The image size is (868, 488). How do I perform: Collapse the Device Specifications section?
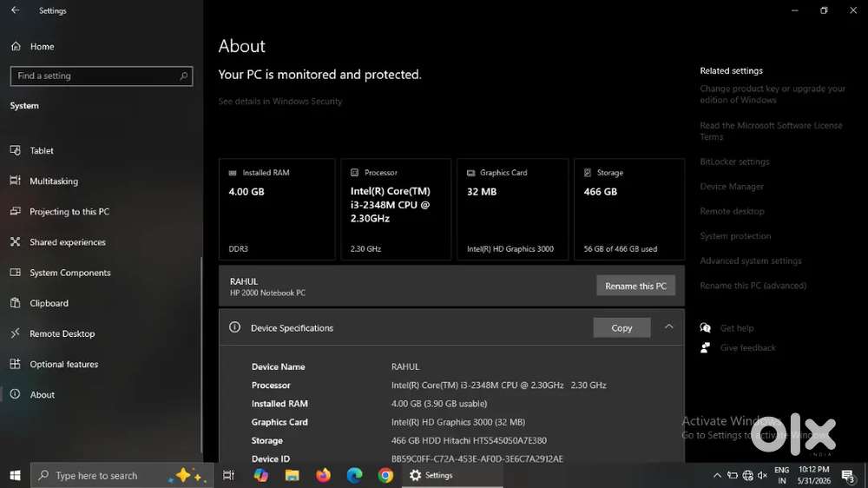668,326
